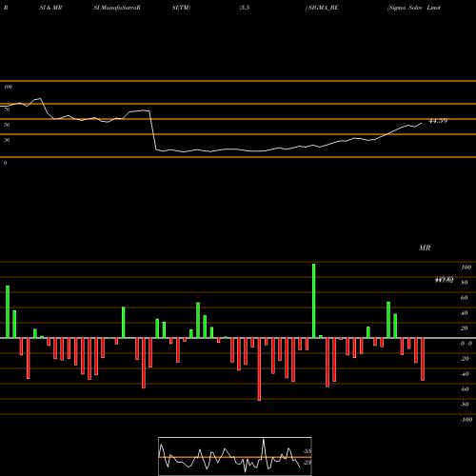
Task: Click the 80 label on MR axis
Action: point(465,283)
